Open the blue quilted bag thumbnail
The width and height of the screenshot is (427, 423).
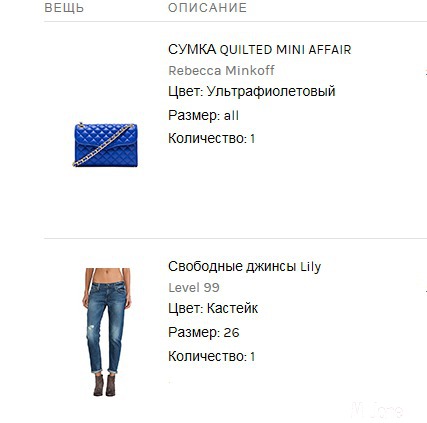(x=105, y=145)
